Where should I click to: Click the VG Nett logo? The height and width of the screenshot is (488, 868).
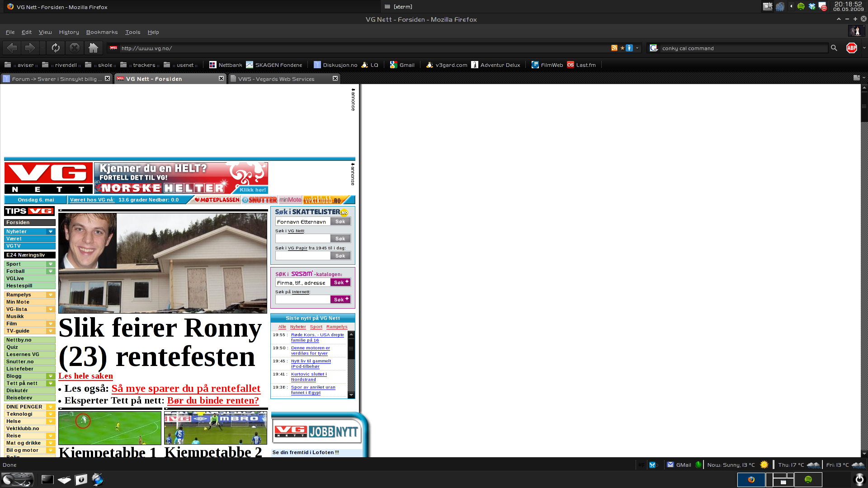[48, 178]
